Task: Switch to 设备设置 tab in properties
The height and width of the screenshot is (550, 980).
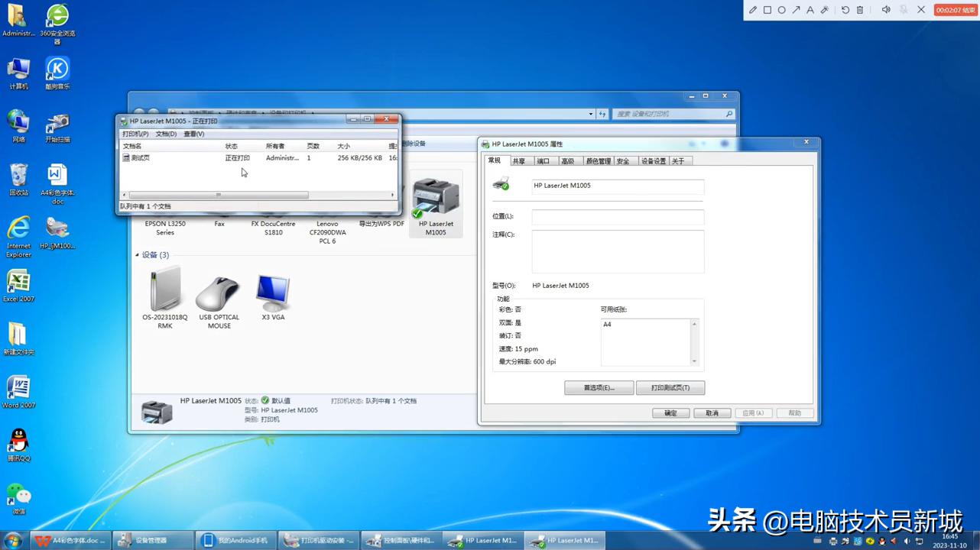Action: [654, 161]
